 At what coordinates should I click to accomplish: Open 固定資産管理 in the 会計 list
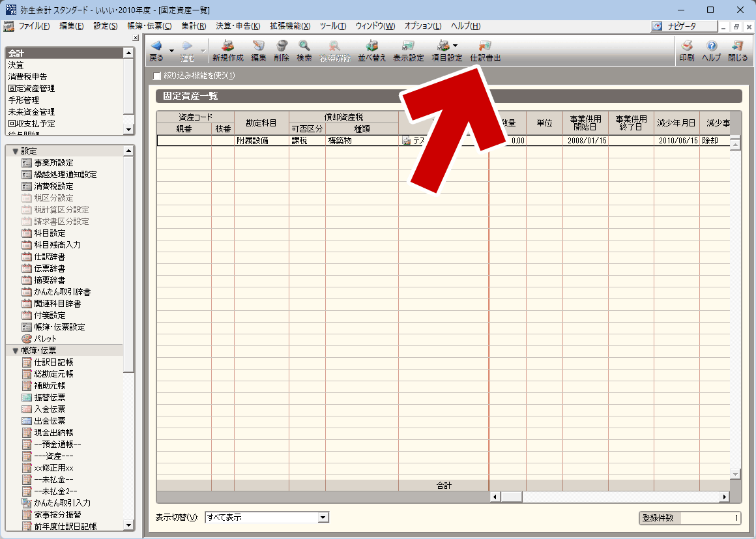click(31, 89)
